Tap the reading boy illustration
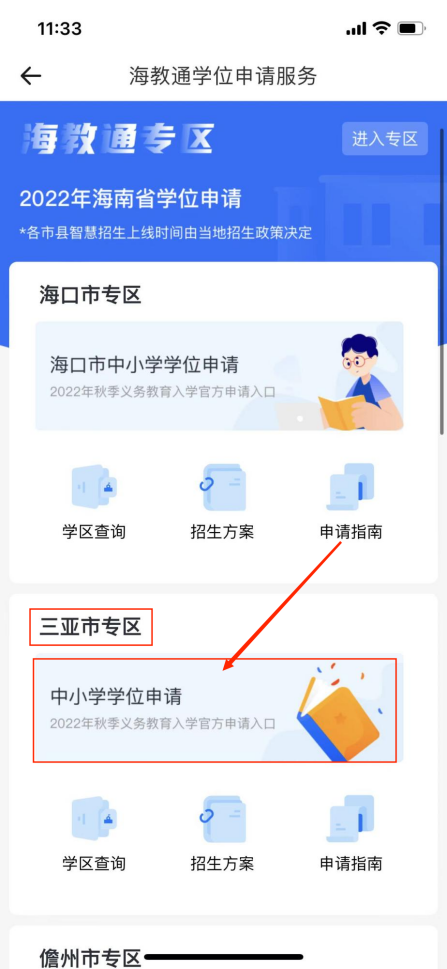Screen dimensions: 447x969 pyautogui.click(x=360, y=382)
